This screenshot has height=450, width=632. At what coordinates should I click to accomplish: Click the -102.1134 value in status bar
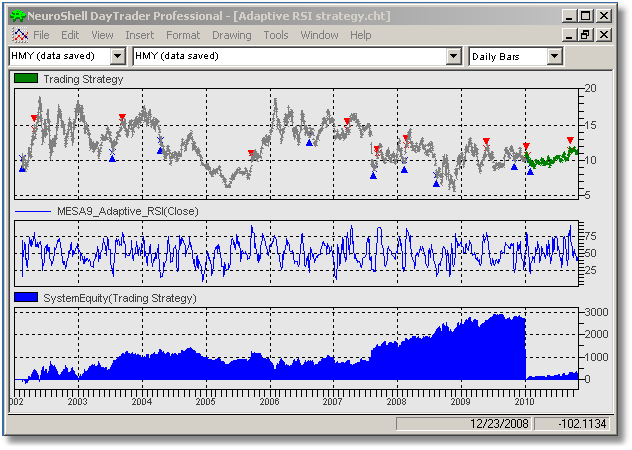582,423
